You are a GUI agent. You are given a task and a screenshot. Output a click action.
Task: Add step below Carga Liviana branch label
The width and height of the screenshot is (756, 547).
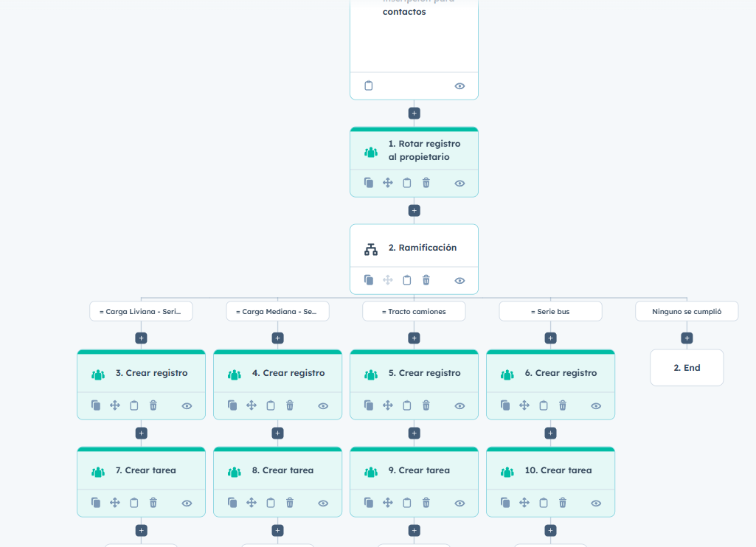coord(141,338)
